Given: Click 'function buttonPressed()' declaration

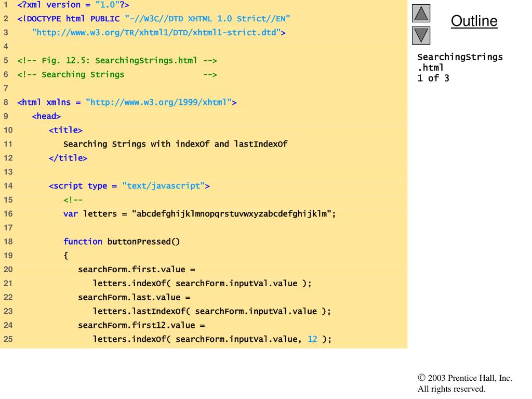Looking at the screenshot, I should click(x=122, y=242).
